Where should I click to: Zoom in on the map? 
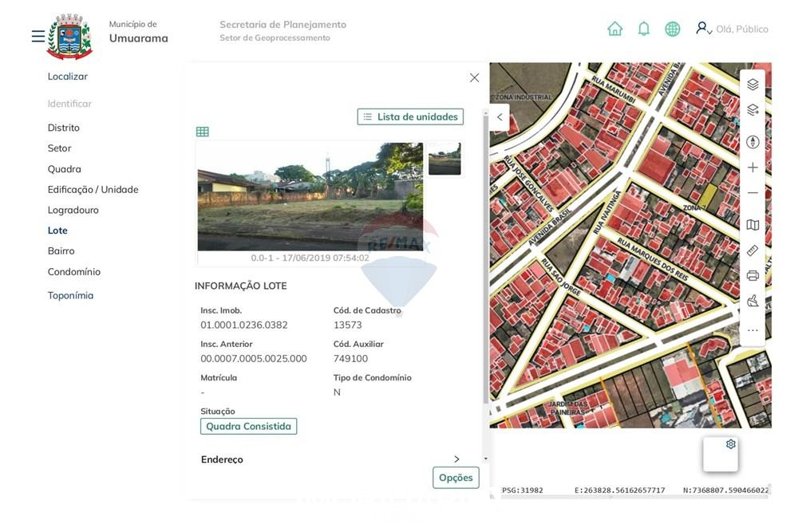[753, 167]
